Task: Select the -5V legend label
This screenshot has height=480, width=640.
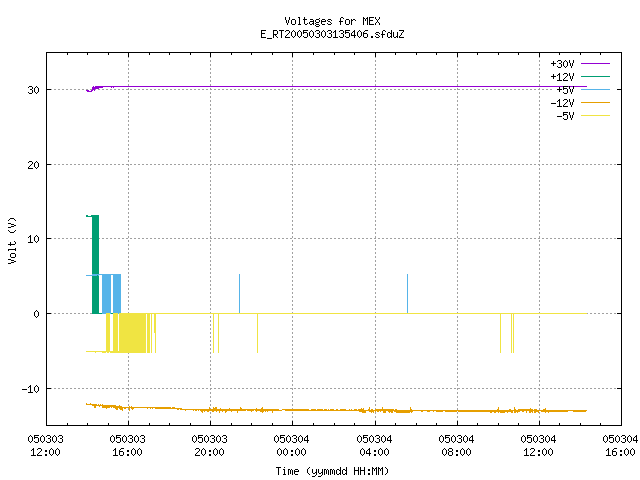Action: coord(565,116)
